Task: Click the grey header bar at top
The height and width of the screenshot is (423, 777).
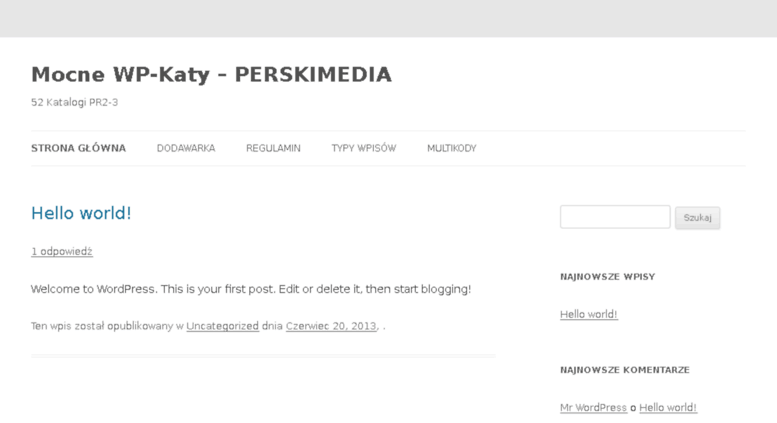Action: point(388,18)
